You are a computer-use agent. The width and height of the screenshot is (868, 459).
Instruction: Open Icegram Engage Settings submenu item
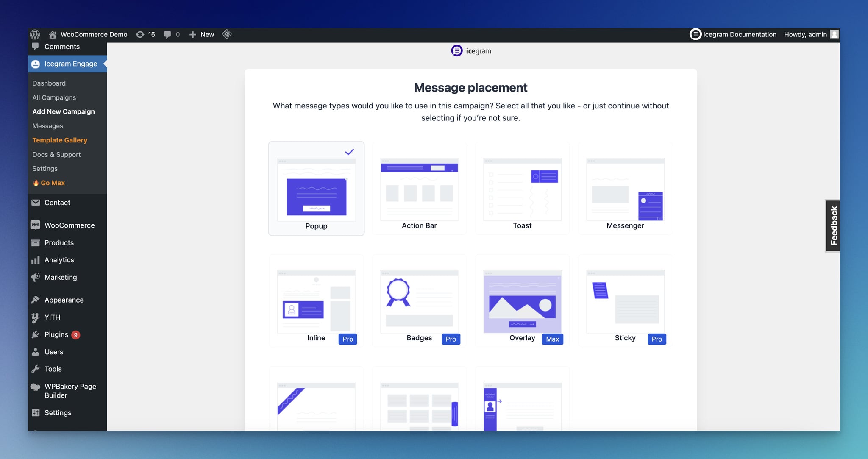pos(45,169)
